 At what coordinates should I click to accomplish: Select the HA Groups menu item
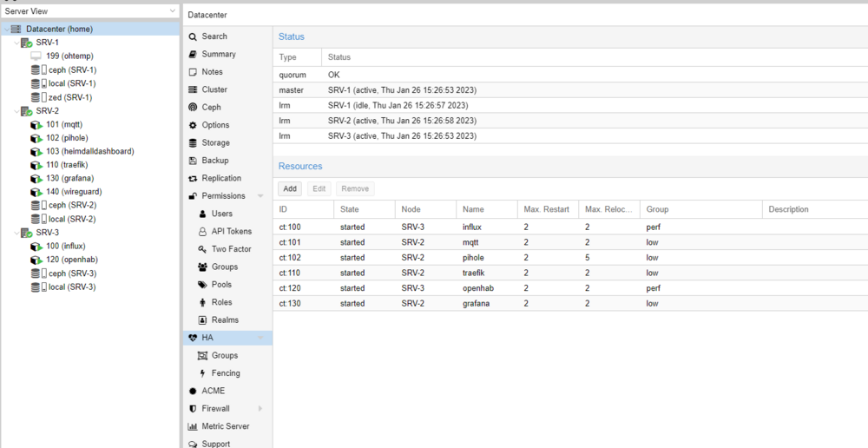pyautogui.click(x=224, y=356)
